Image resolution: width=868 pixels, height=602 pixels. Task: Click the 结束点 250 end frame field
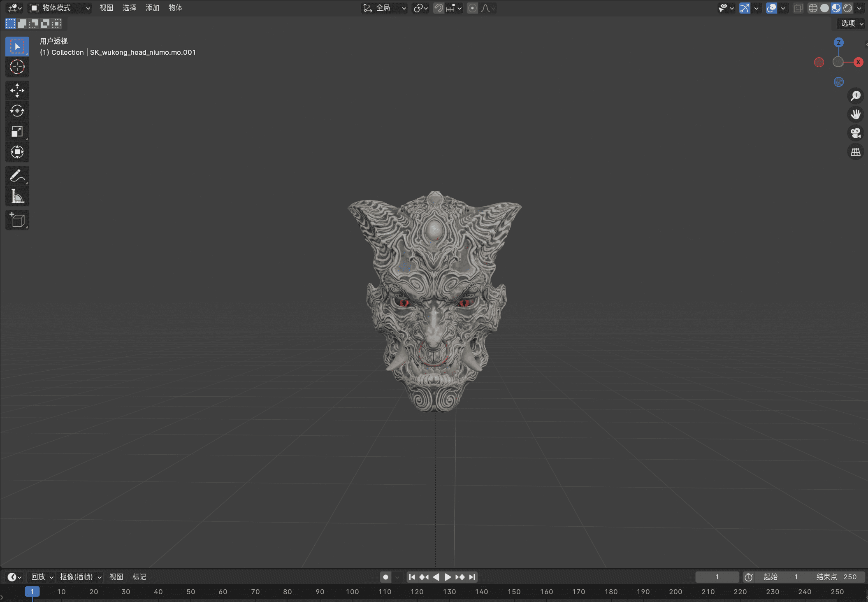[x=836, y=577]
